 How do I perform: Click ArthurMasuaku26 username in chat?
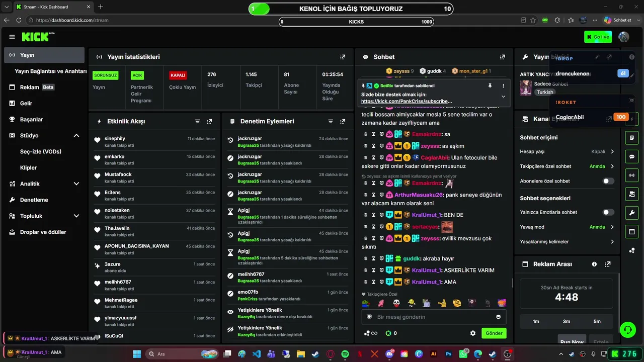(419, 195)
